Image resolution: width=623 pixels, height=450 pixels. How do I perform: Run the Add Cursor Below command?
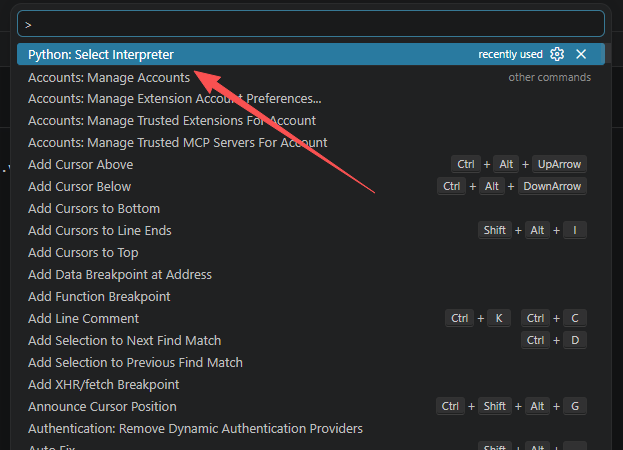point(311,187)
